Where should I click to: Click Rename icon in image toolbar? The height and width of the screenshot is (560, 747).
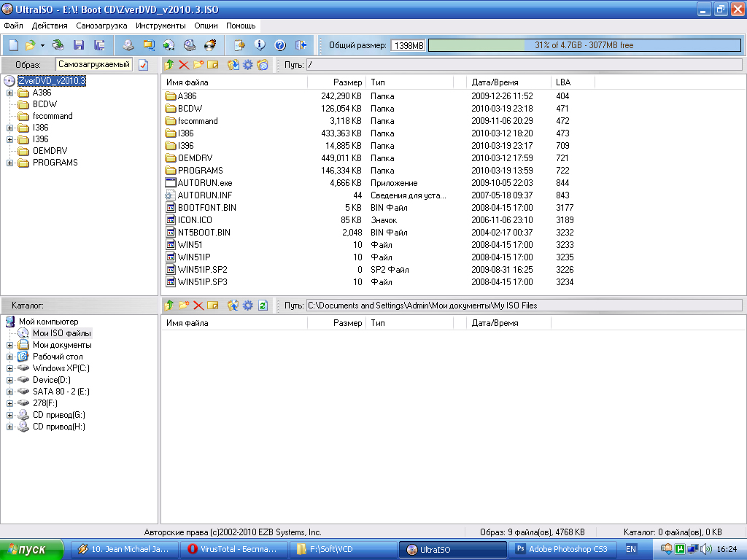[213, 65]
